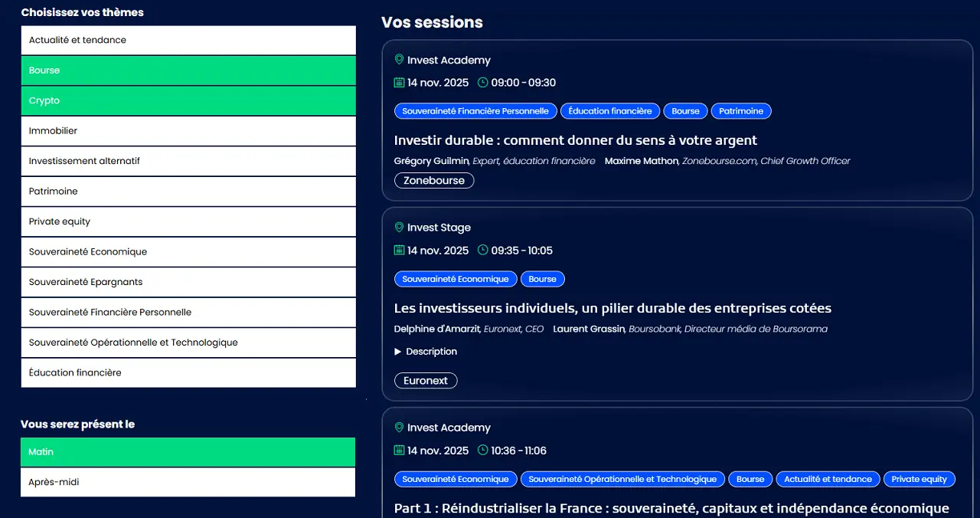980x518 pixels.
Task: Click the location pin icon beside Invest Stage
Action: [399, 227]
